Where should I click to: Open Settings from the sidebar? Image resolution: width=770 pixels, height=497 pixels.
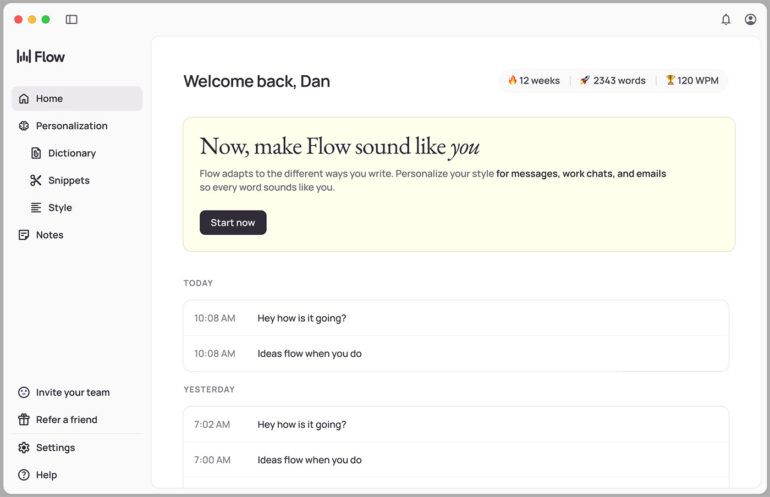(55, 448)
